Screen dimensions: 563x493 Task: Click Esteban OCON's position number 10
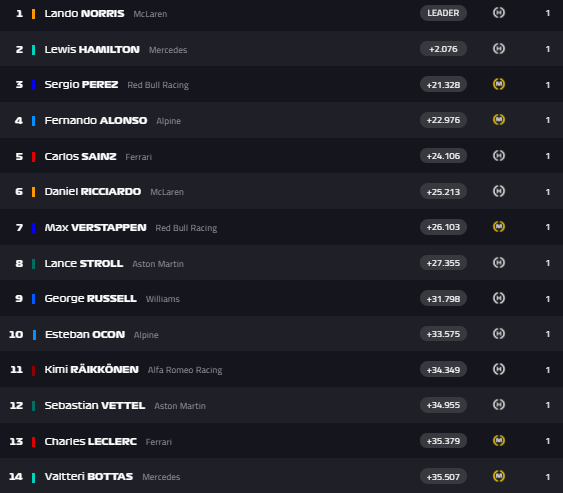[x=16, y=335]
